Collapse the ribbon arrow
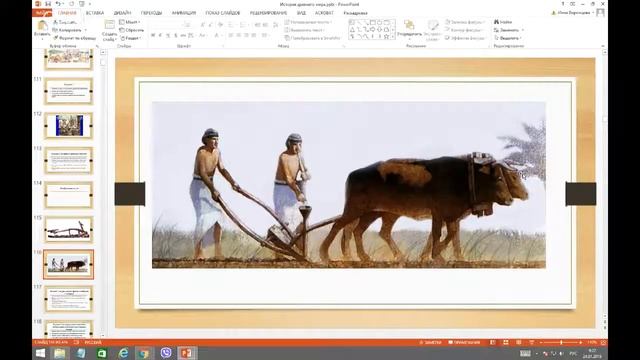The height and width of the screenshot is (360, 640). [x=603, y=46]
